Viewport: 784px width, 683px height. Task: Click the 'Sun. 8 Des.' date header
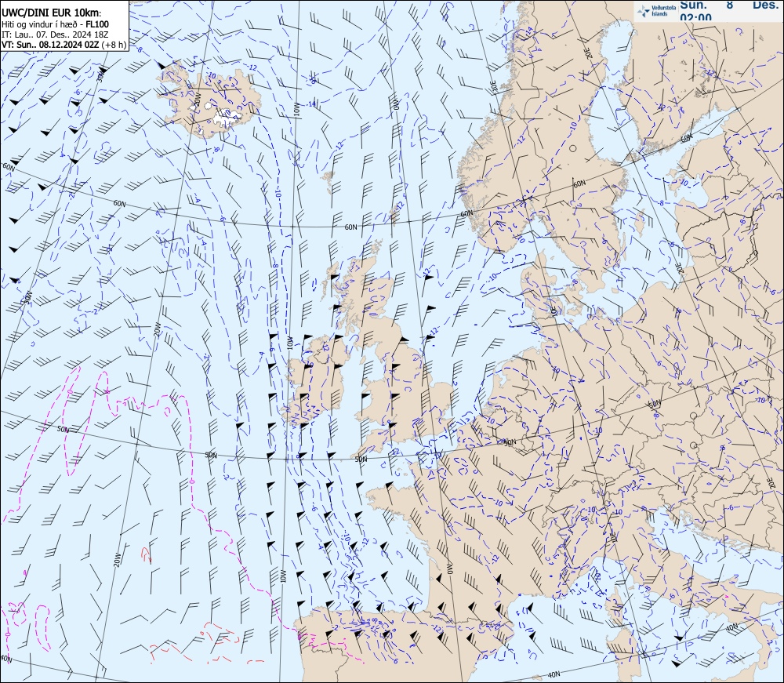coord(731,5)
